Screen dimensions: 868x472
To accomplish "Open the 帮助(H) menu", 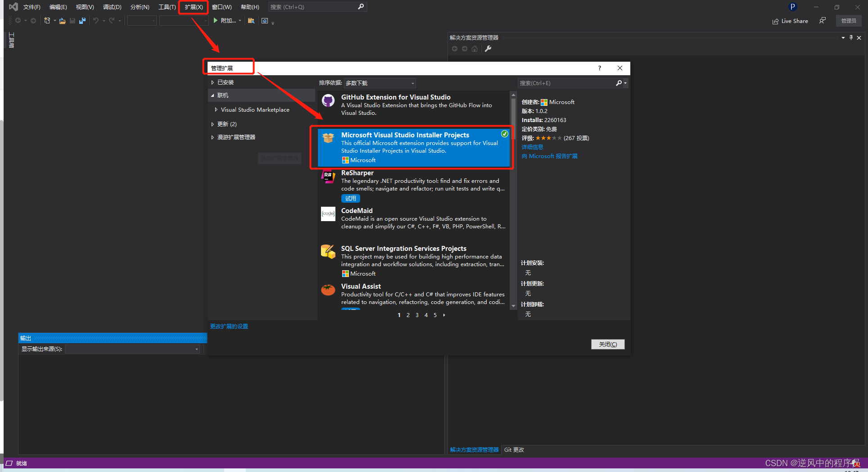I will point(250,7).
